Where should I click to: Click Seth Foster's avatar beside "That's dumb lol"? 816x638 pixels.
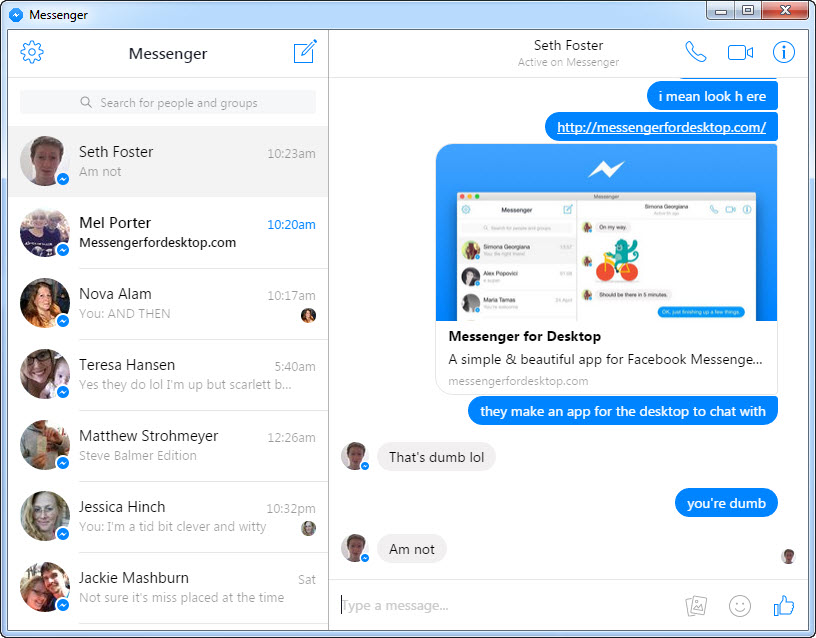tap(354, 457)
